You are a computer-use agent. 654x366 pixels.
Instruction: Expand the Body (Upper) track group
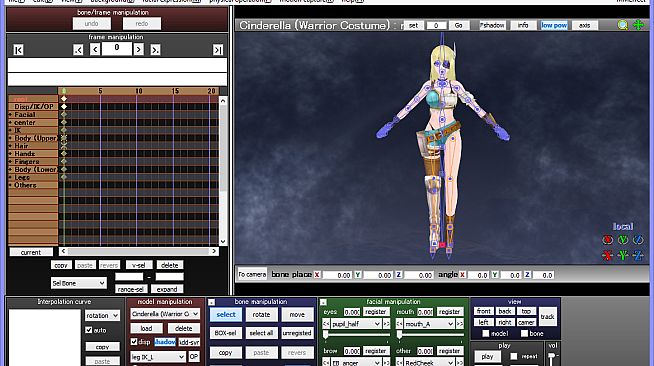[10, 138]
